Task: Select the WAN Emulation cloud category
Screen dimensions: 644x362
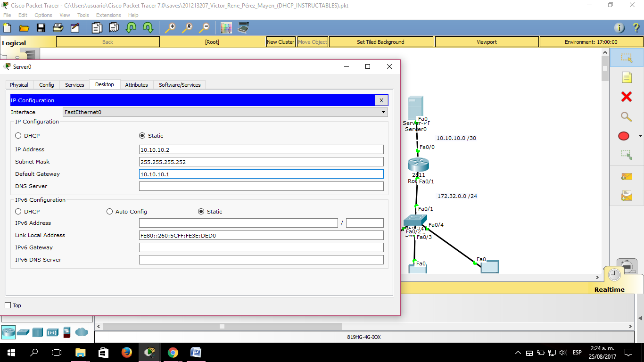Action: point(81,332)
